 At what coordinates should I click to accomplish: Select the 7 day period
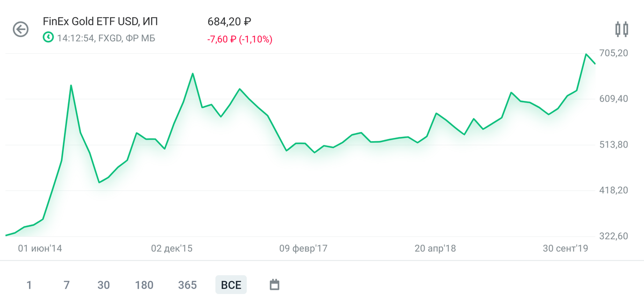click(x=67, y=285)
